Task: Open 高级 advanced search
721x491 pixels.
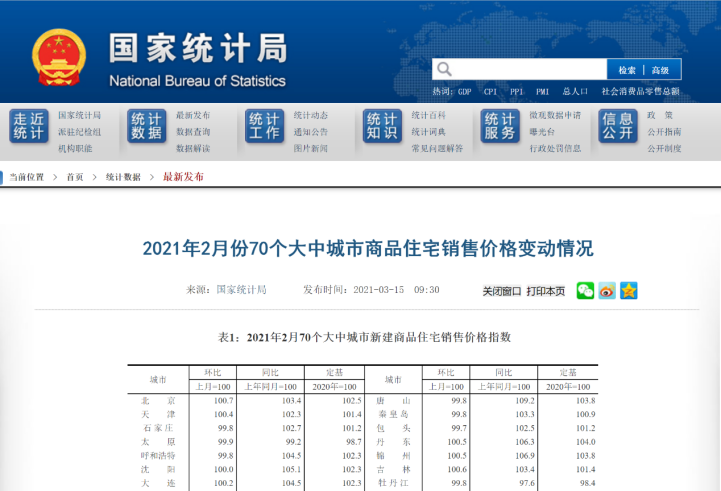Action: 661,70
